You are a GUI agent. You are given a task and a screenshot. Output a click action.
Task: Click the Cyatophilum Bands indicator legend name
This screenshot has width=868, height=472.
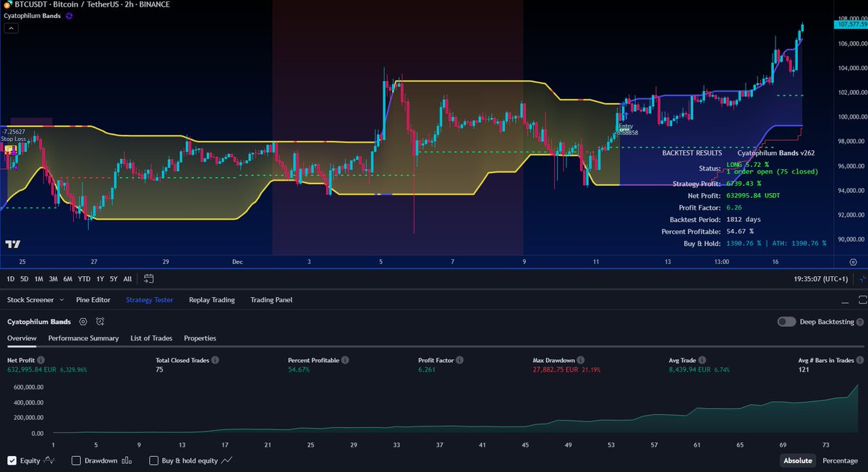pos(31,15)
